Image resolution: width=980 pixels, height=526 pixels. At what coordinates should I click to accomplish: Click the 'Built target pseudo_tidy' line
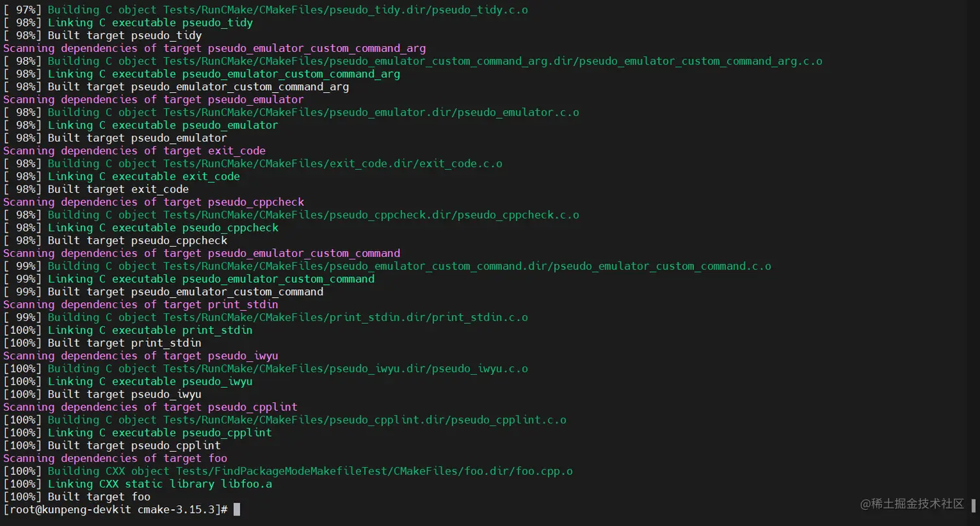102,36
